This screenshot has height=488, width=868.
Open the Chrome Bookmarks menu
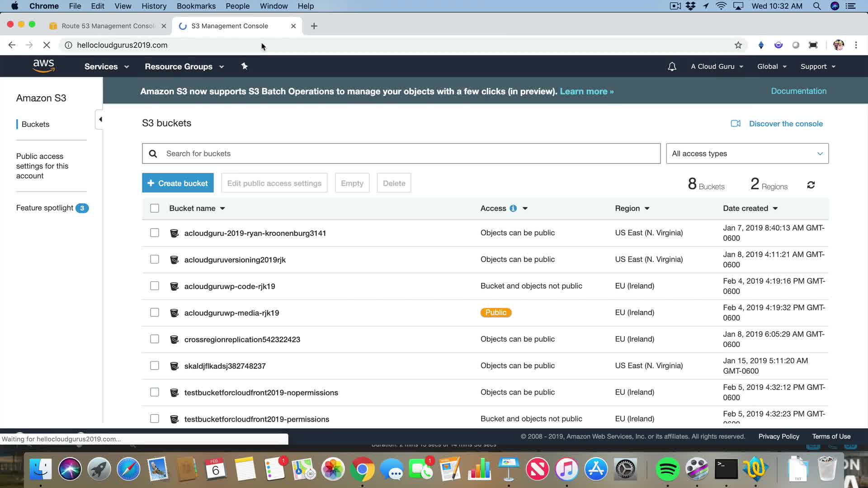click(196, 6)
